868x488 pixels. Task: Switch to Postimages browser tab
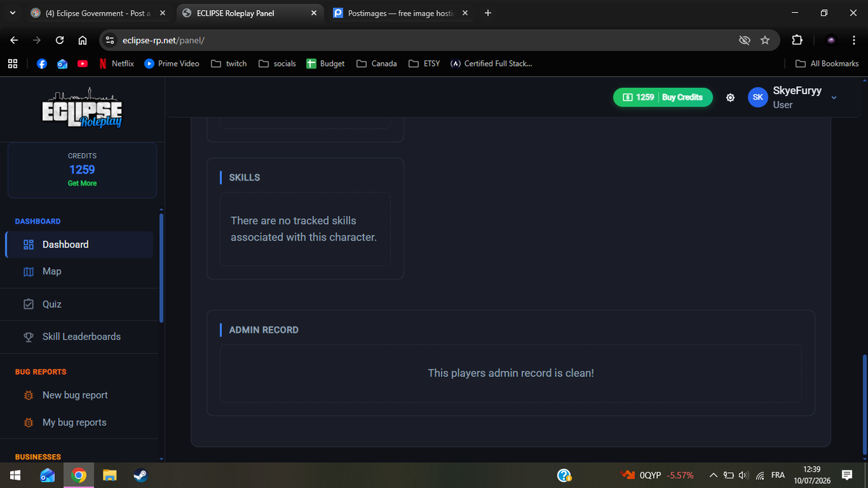pos(400,13)
